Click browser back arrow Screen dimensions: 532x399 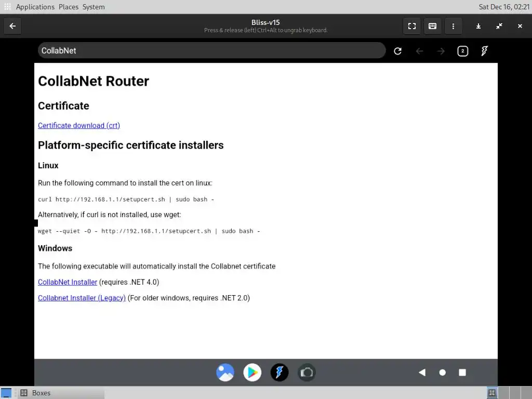419,51
